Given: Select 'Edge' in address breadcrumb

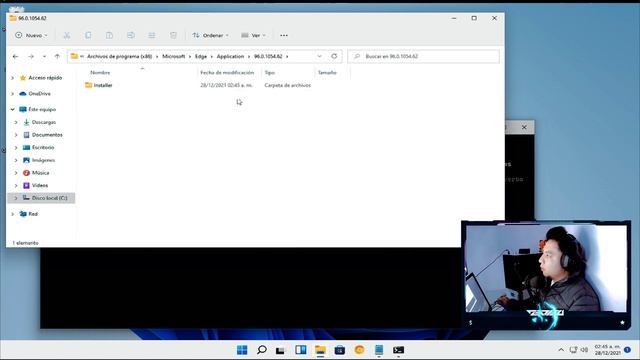Looking at the screenshot, I should tap(201, 56).
